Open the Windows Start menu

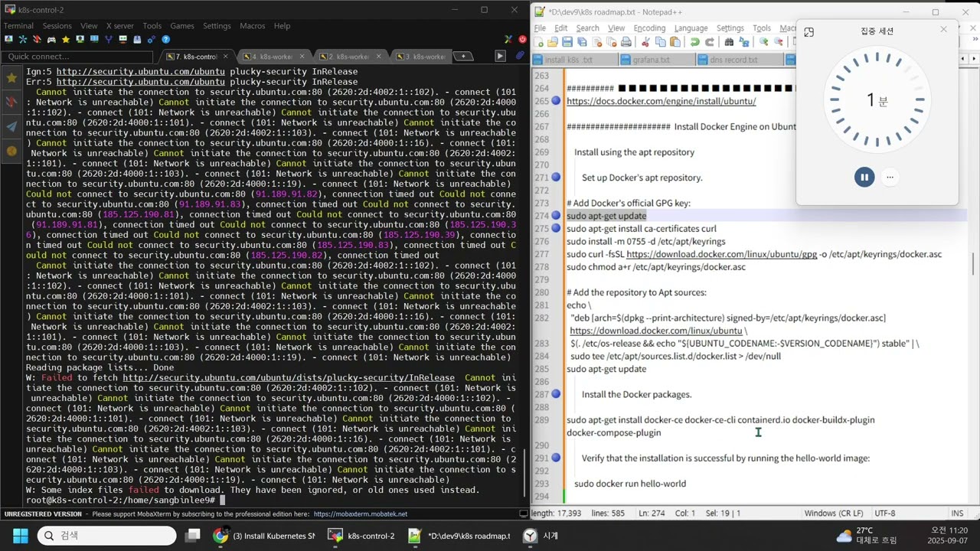pyautogui.click(x=20, y=536)
